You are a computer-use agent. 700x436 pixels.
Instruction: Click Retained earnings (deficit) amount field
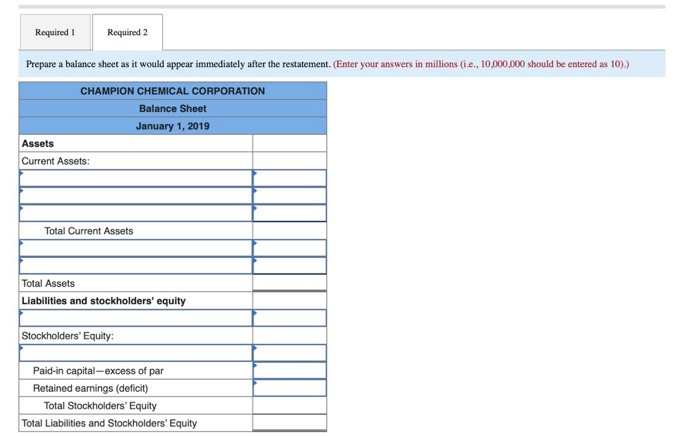coord(289,388)
